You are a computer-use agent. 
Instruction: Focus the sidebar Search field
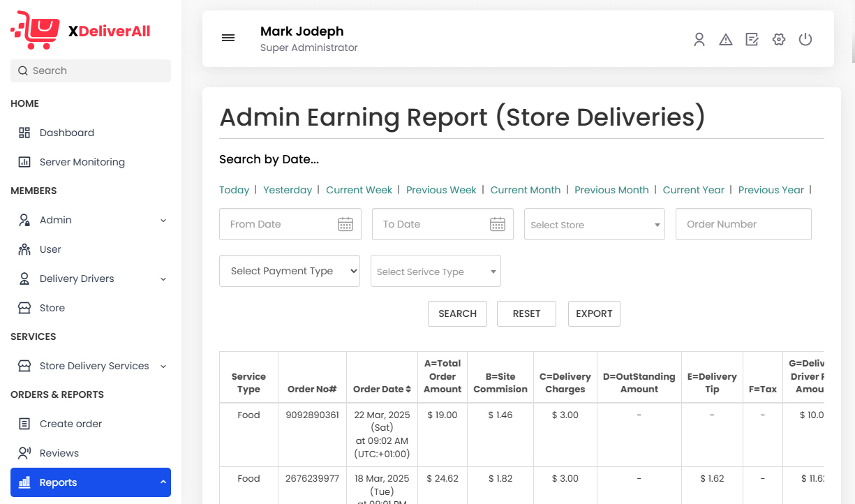point(91,71)
